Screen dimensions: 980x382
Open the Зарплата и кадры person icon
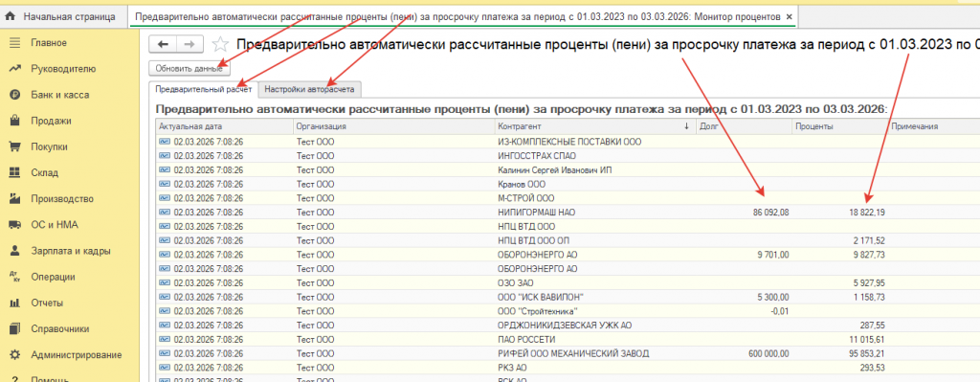coord(15,252)
